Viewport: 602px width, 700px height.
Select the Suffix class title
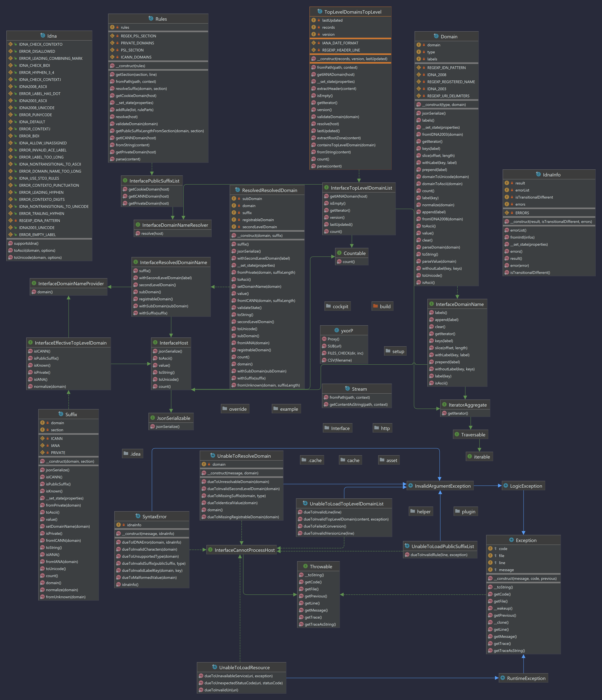coord(71,415)
